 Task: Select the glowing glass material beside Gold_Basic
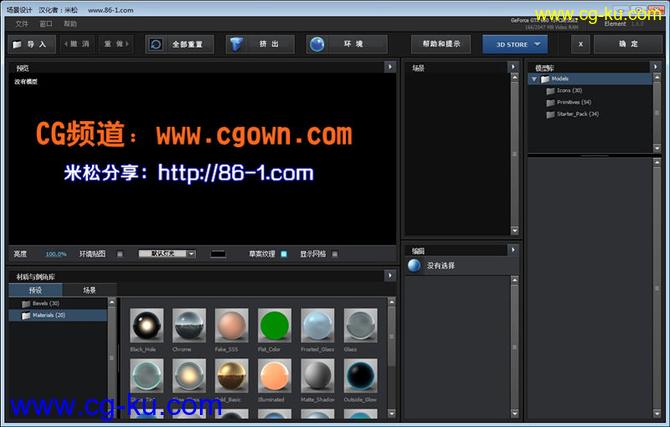(189, 376)
